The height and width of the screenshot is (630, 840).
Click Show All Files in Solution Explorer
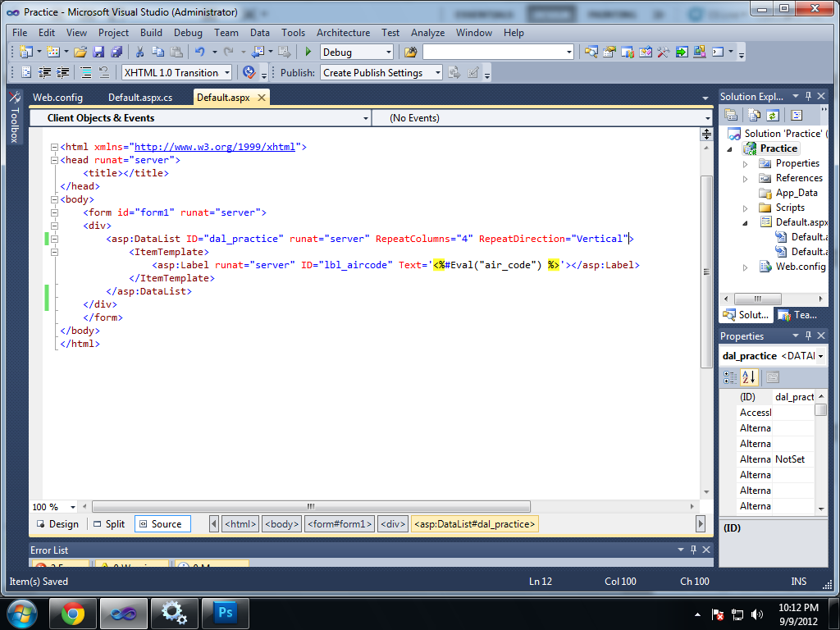click(755, 115)
